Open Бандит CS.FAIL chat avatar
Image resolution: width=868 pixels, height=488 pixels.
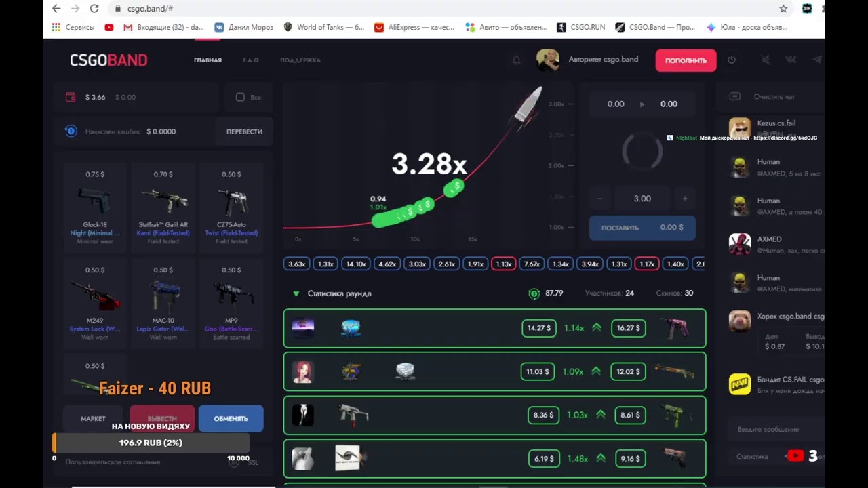[740, 384]
